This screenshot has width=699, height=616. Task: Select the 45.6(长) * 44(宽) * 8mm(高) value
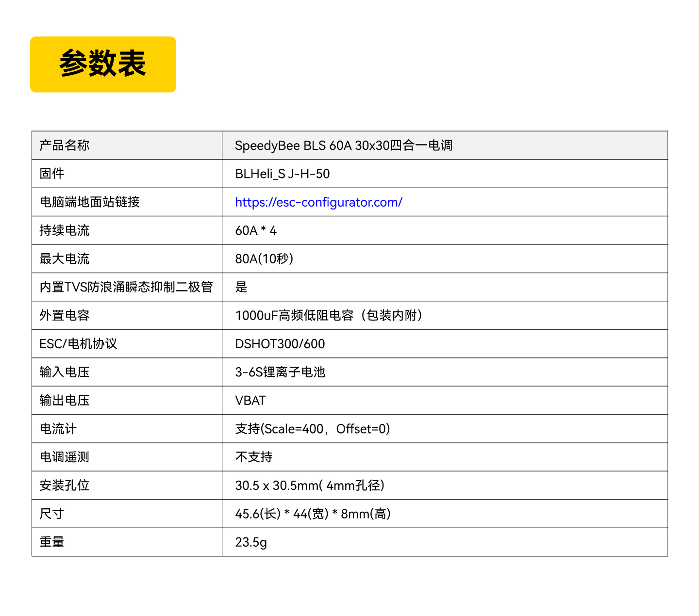(313, 514)
